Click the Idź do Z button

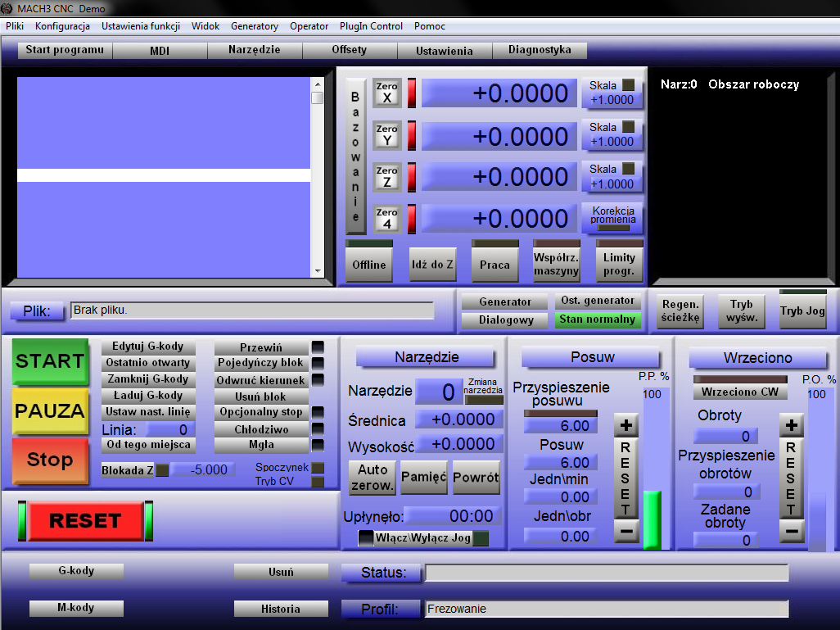(432, 265)
